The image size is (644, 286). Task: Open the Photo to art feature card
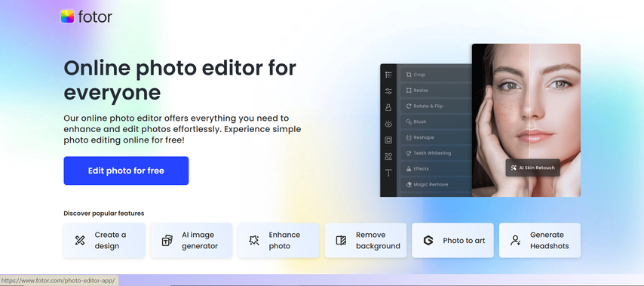coord(452,241)
